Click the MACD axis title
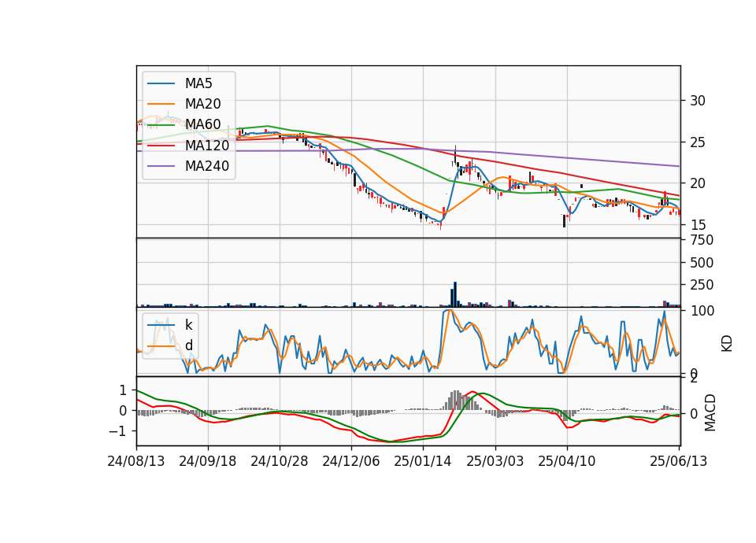This screenshot has height=543, width=756. pos(710,412)
